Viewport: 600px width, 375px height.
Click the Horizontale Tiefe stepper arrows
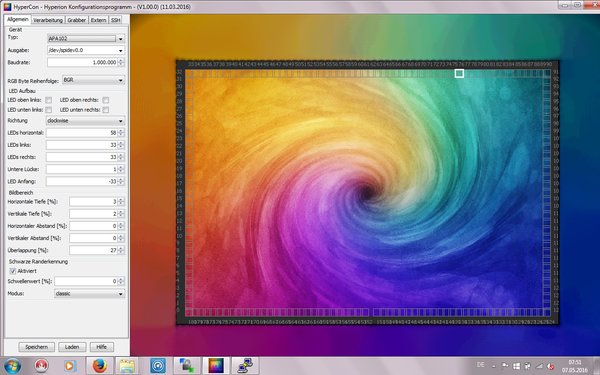pos(121,202)
